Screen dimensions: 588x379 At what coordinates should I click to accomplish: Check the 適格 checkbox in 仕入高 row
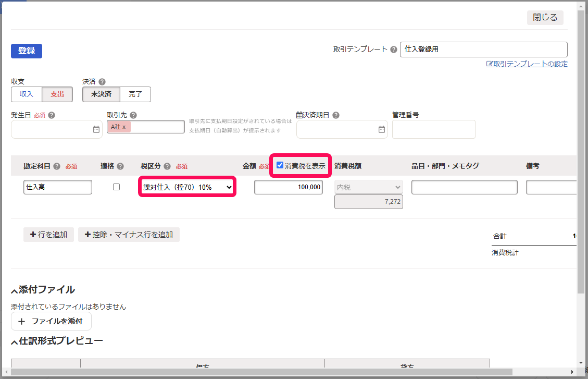116,187
